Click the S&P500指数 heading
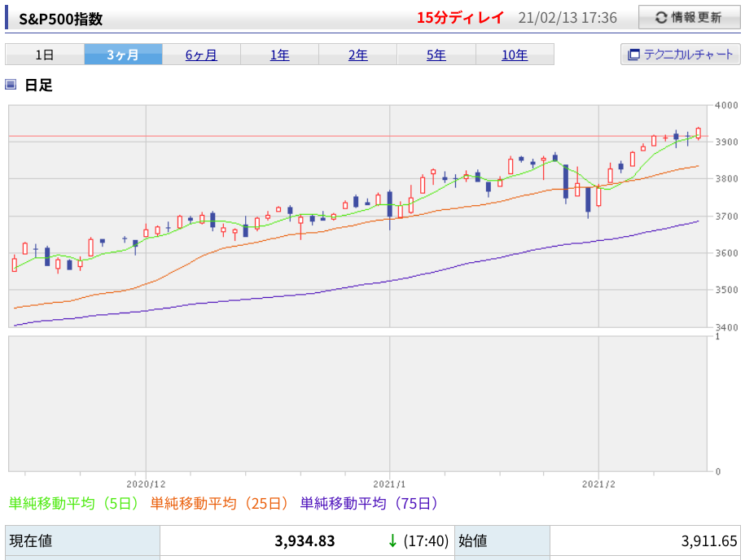 click(x=60, y=19)
